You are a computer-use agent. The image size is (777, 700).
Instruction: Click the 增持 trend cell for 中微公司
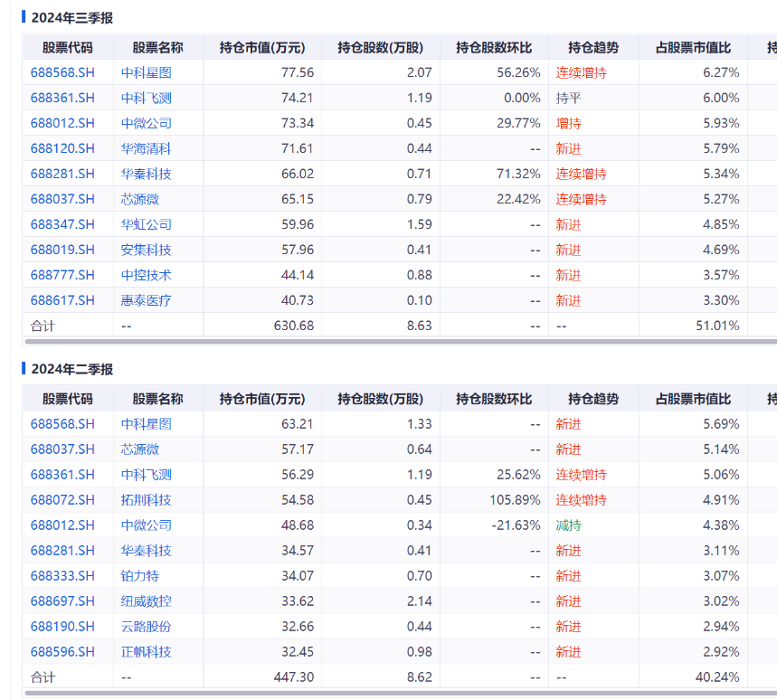coord(568,123)
